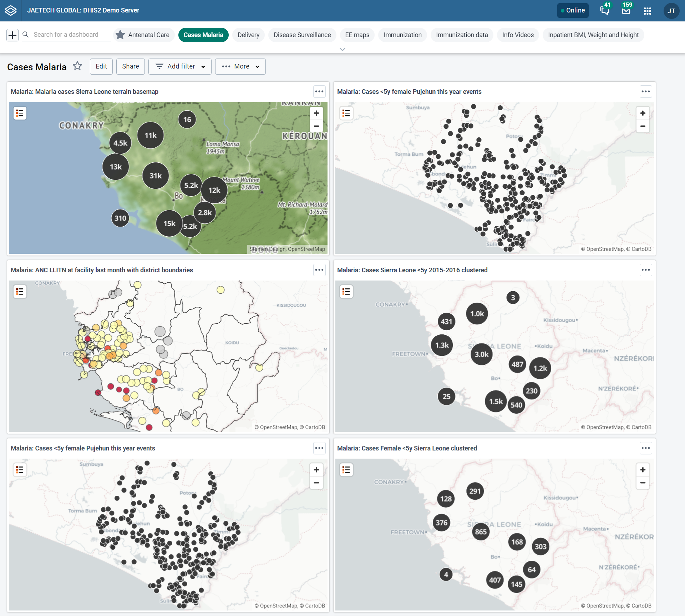The height and width of the screenshot is (616, 685).
Task: Open options for ANC LLITN map item
Action: (319, 270)
